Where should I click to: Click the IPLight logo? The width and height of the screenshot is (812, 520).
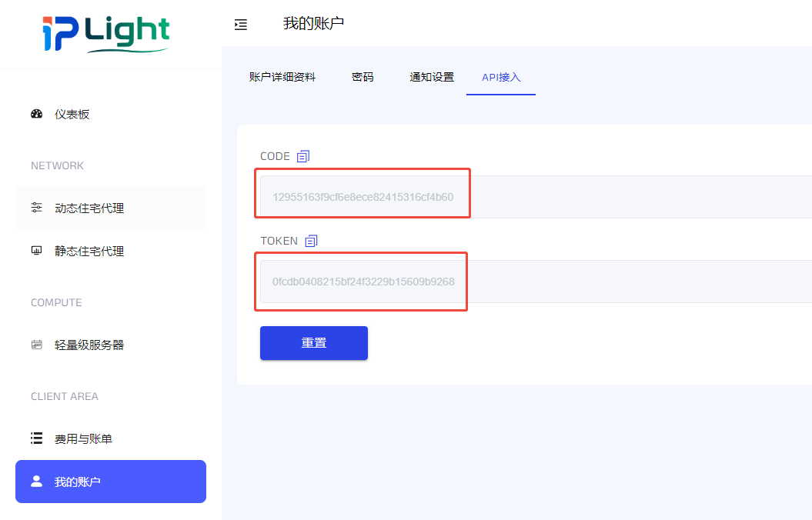[x=105, y=34]
